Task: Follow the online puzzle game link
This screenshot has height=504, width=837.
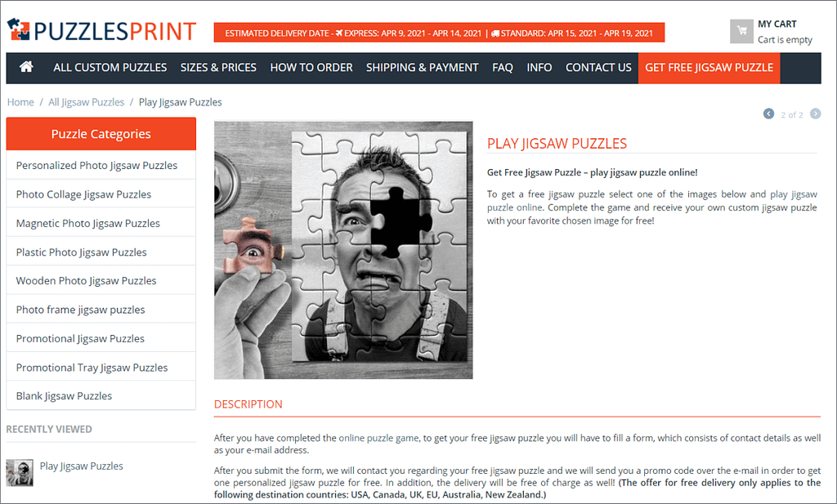Action: [x=378, y=438]
